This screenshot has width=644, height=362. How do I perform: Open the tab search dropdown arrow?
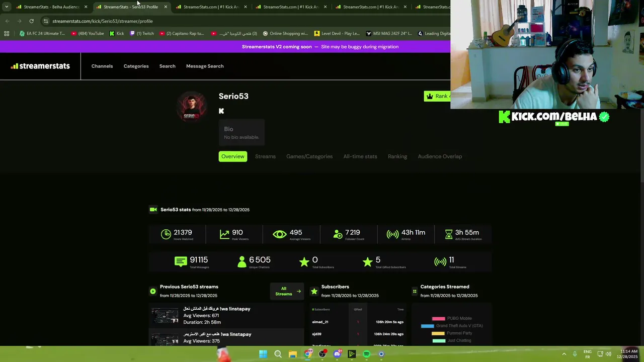pos(6,7)
